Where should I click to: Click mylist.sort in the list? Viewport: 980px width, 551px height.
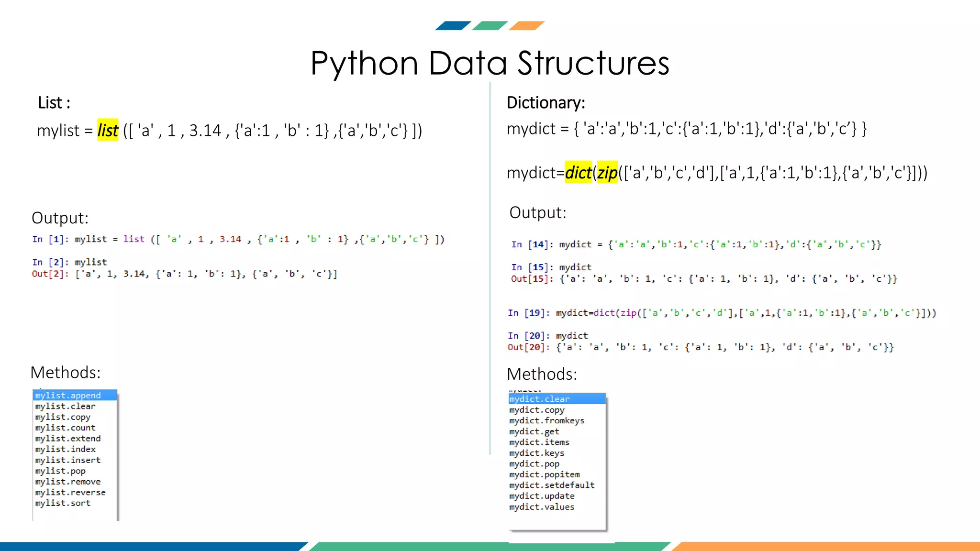[63, 503]
